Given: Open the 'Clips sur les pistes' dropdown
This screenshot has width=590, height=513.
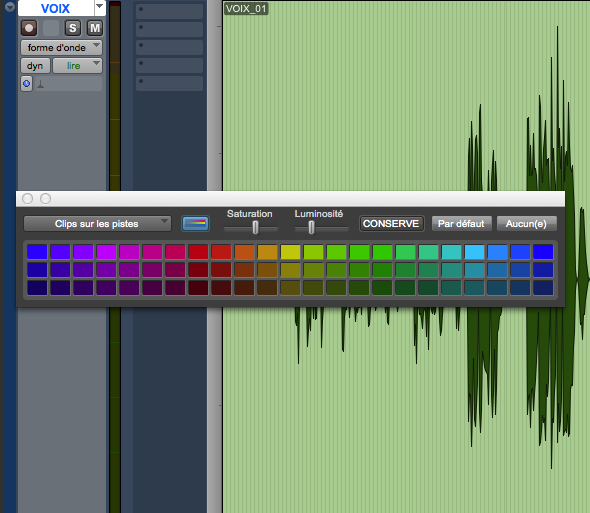Looking at the screenshot, I should pos(97,224).
